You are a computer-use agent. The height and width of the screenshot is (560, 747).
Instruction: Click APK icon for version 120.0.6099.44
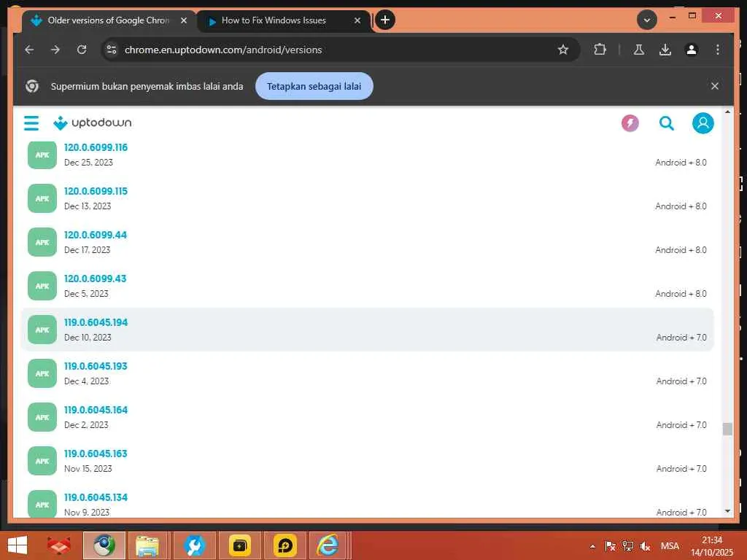(42, 242)
